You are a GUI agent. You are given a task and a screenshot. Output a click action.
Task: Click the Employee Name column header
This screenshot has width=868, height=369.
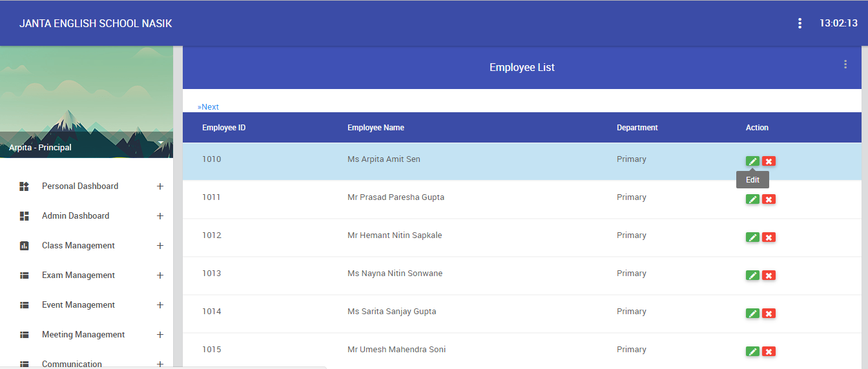376,128
